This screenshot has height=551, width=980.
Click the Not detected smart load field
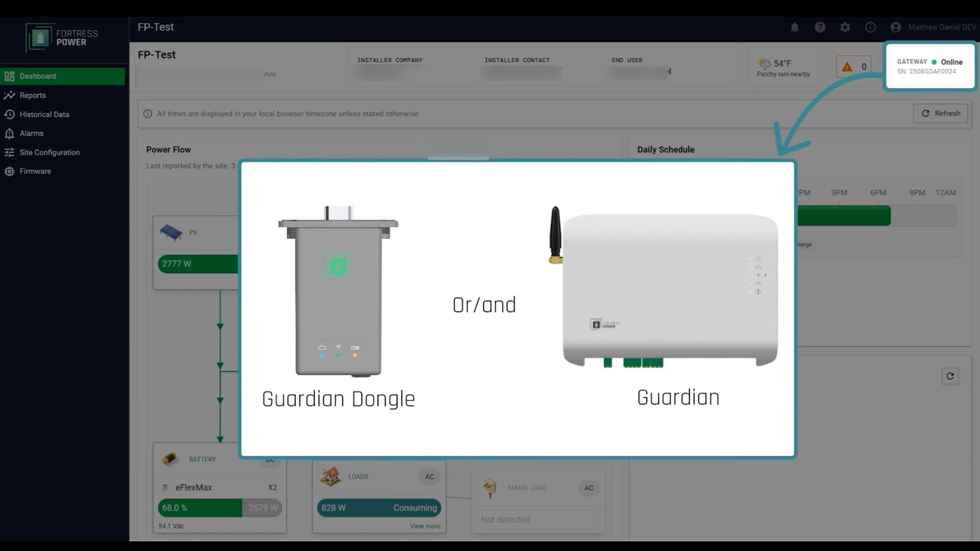[x=537, y=520]
